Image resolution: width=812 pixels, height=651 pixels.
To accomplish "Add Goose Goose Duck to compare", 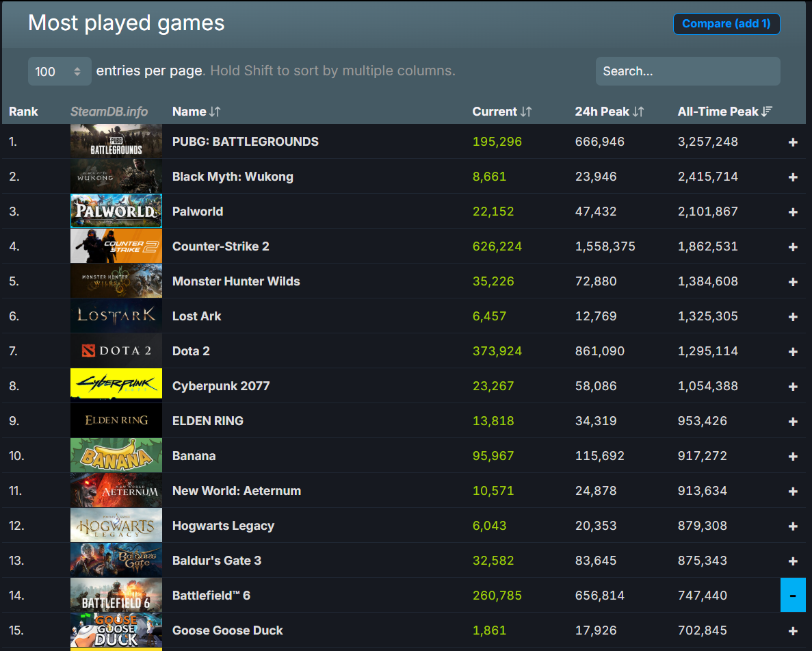I will [x=793, y=631].
